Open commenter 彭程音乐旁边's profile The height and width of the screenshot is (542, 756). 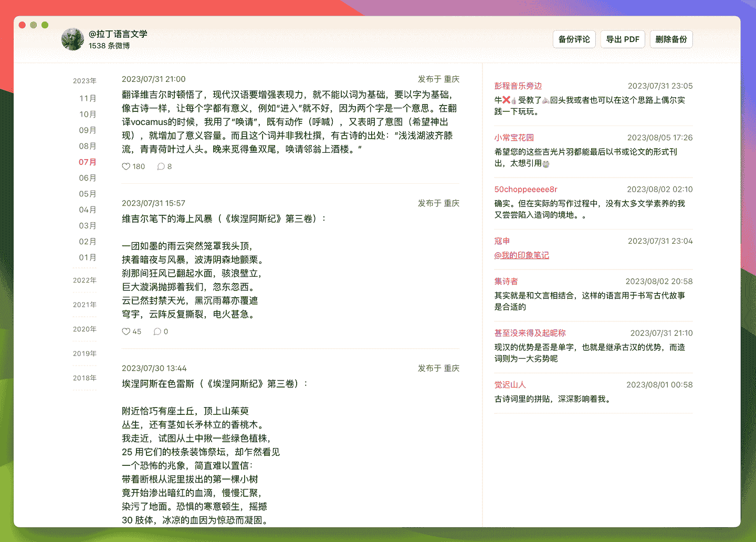point(518,86)
